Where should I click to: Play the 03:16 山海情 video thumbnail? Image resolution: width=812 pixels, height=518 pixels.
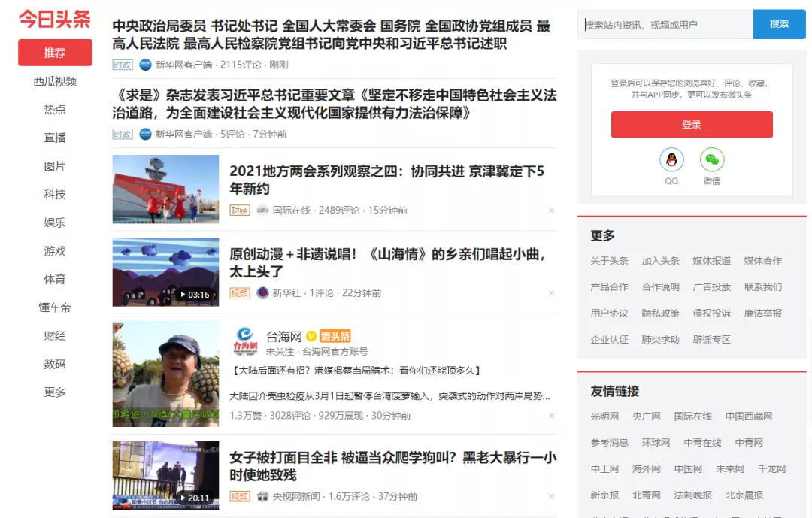click(165, 272)
